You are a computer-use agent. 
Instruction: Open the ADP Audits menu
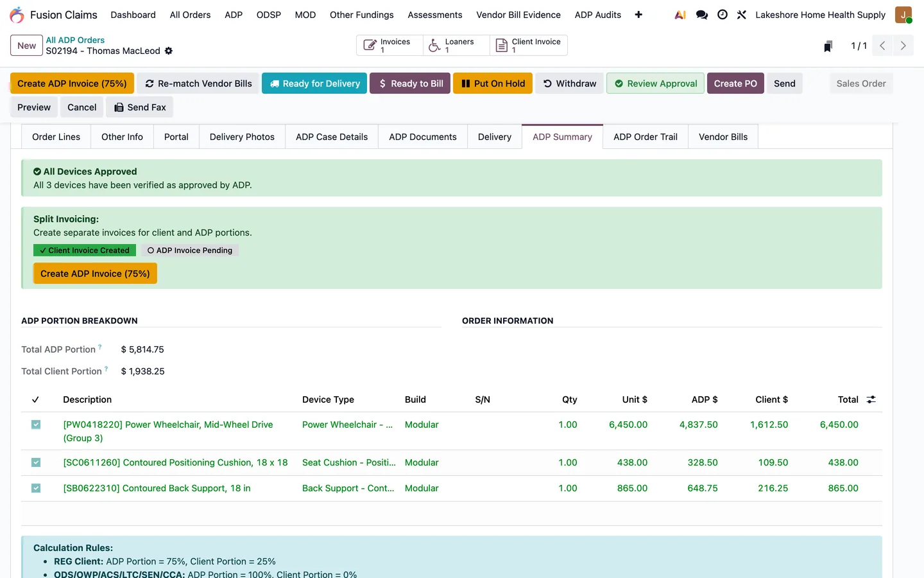[598, 15]
